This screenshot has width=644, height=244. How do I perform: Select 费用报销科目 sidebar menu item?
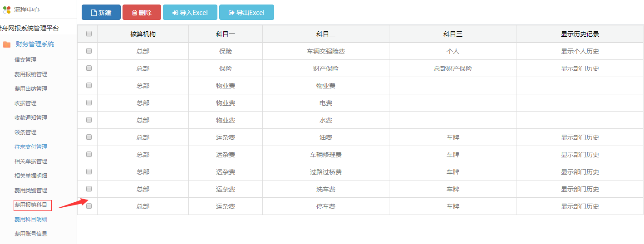(31, 205)
